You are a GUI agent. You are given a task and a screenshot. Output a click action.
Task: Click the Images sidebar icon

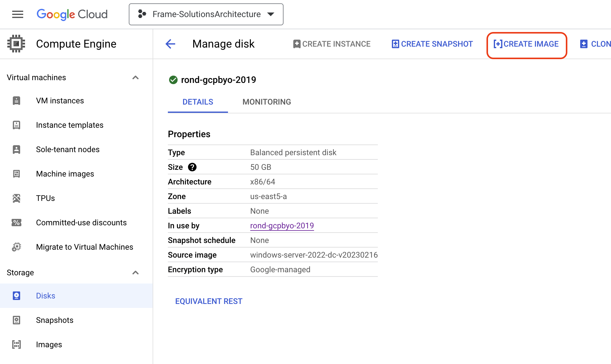pyautogui.click(x=16, y=344)
